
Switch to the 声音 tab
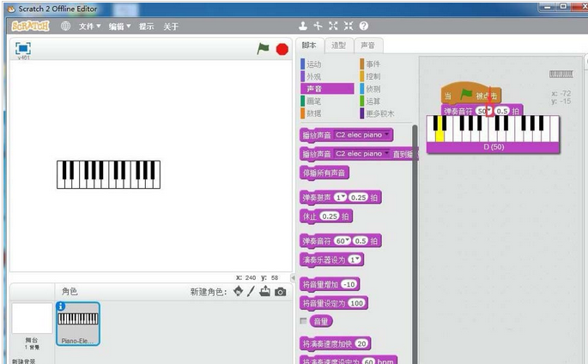point(368,45)
